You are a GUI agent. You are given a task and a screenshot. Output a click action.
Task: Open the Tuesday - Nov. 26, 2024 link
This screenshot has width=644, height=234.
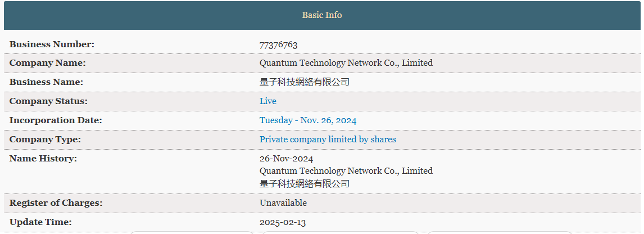click(307, 120)
